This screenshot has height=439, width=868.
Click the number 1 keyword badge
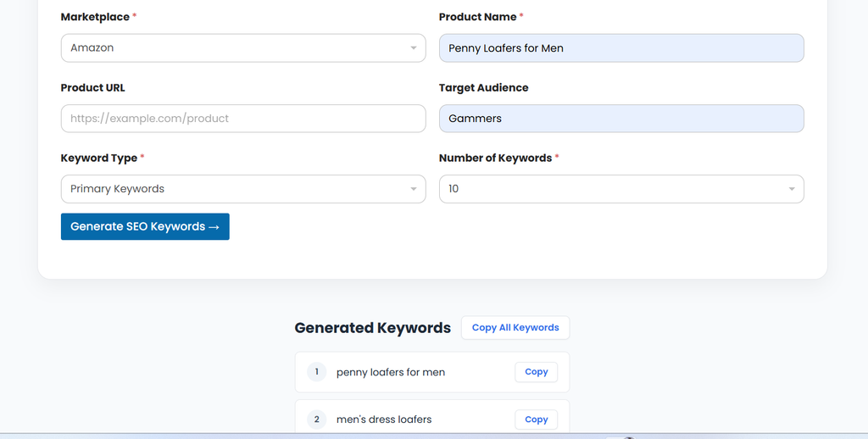pyautogui.click(x=317, y=372)
